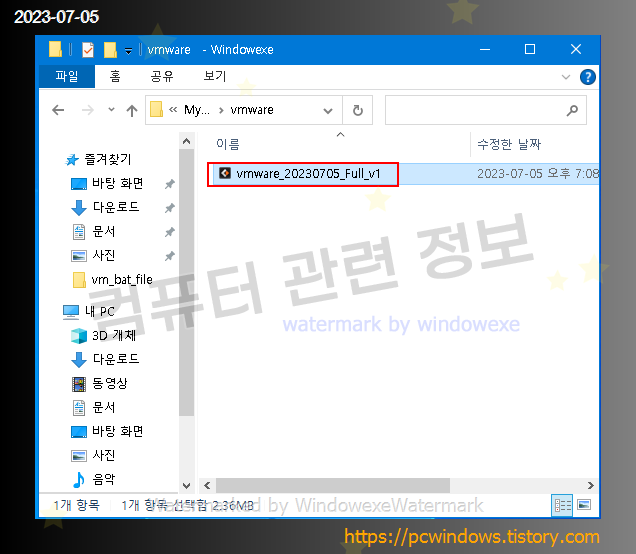Viewport: 636px width, 554px height.
Task: Click horizontal scrollbar right arrow
Action: [x=591, y=485]
